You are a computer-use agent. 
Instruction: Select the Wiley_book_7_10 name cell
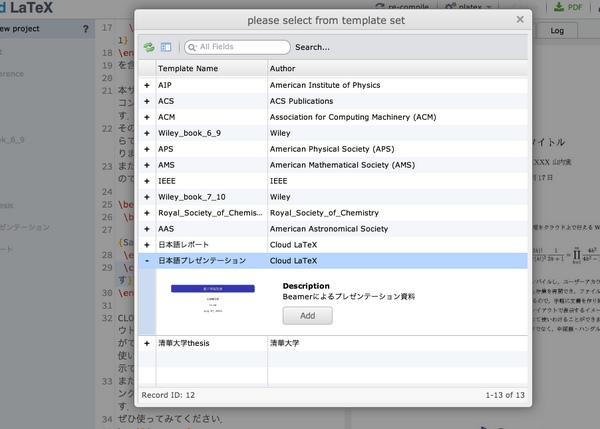pyautogui.click(x=212, y=197)
